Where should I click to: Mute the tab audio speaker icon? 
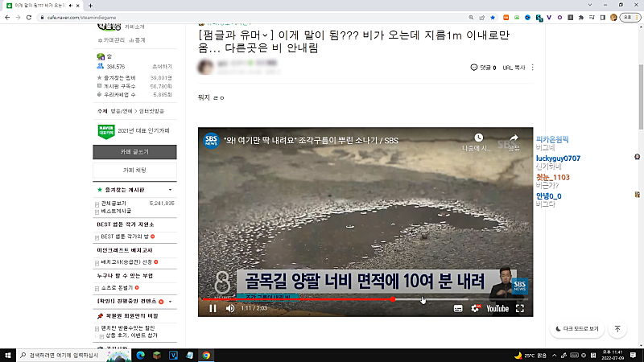[71, 6]
